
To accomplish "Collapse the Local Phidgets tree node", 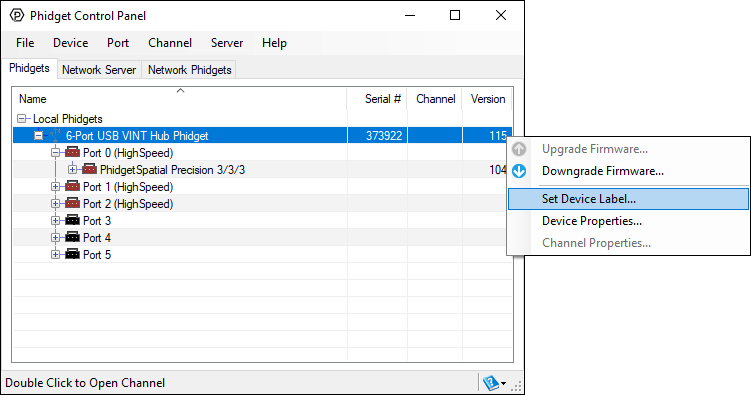I will click(x=22, y=118).
